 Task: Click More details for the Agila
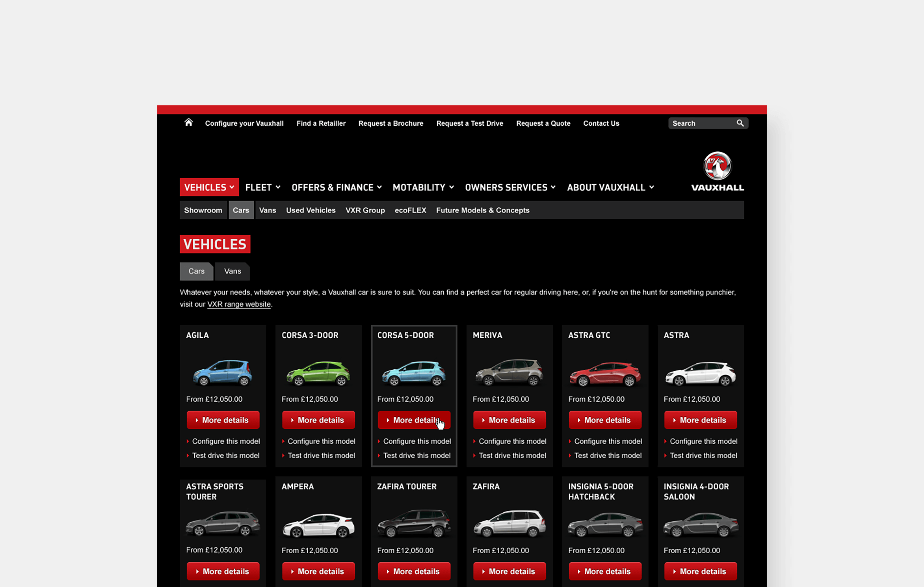[x=222, y=420]
